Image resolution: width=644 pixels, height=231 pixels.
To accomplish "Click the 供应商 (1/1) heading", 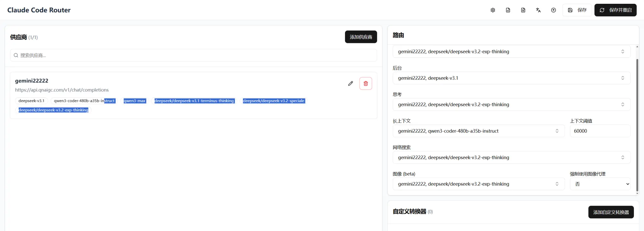I will pyautogui.click(x=24, y=37).
